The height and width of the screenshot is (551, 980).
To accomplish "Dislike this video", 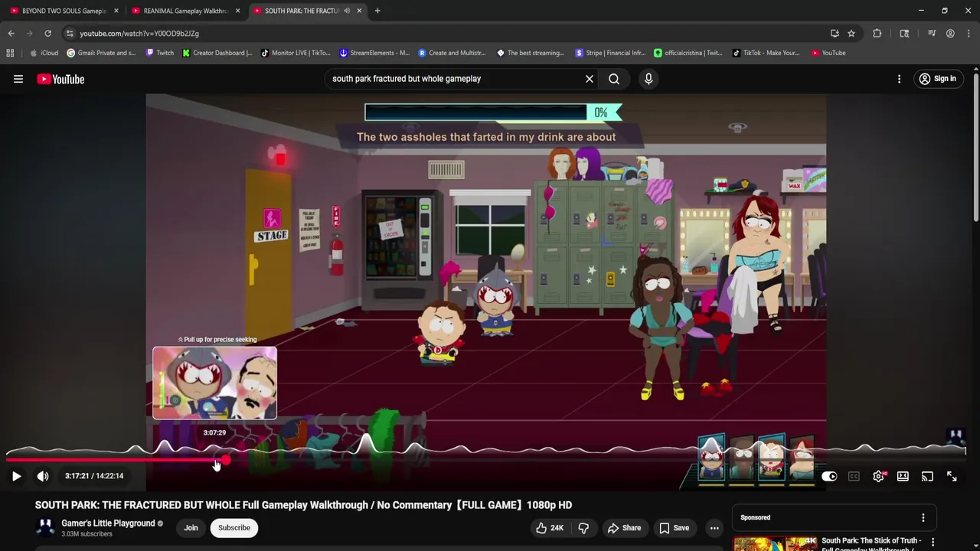I will [x=583, y=528].
